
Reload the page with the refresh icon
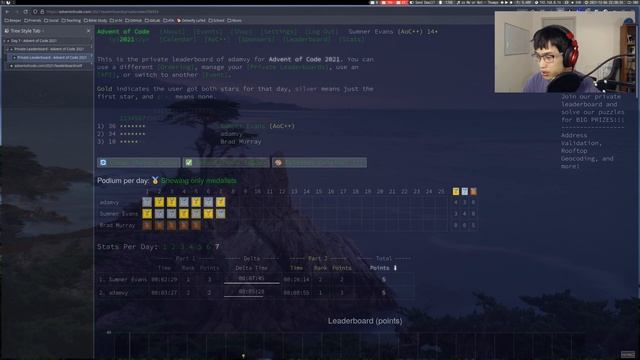[x=26, y=12]
